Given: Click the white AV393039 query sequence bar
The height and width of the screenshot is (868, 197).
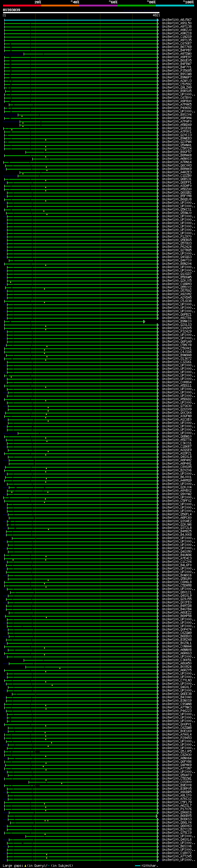Looking at the screenshot, I should (81, 13).
